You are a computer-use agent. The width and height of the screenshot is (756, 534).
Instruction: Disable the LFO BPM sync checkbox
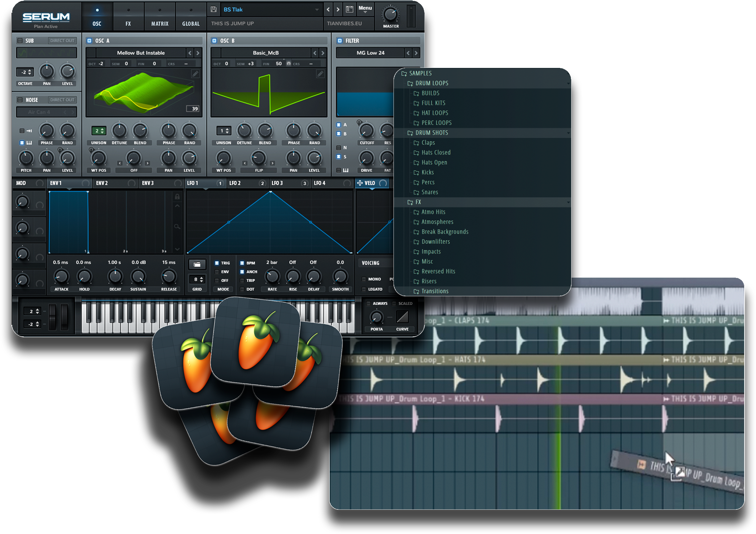pos(242,263)
